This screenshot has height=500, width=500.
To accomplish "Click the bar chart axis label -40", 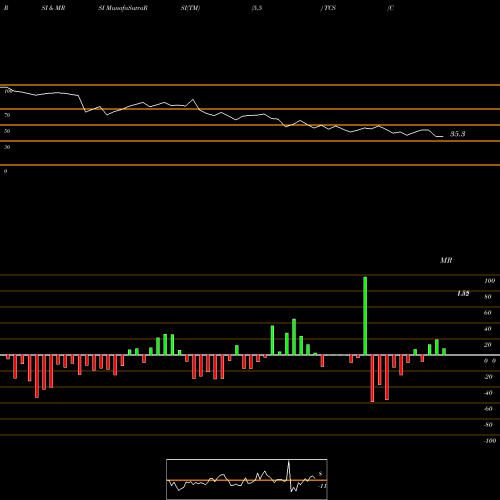I will 488,393.
